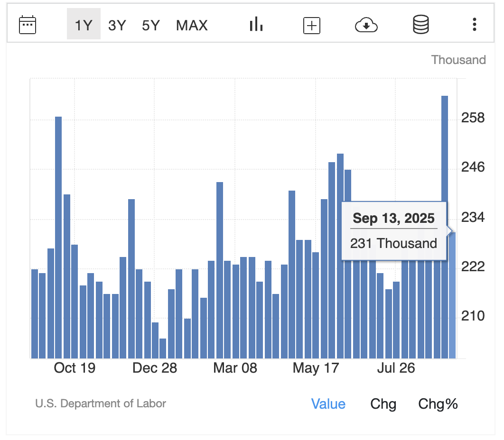Open the calendar date range picker
Image resolution: width=504 pixels, height=440 pixels.
click(28, 24)
